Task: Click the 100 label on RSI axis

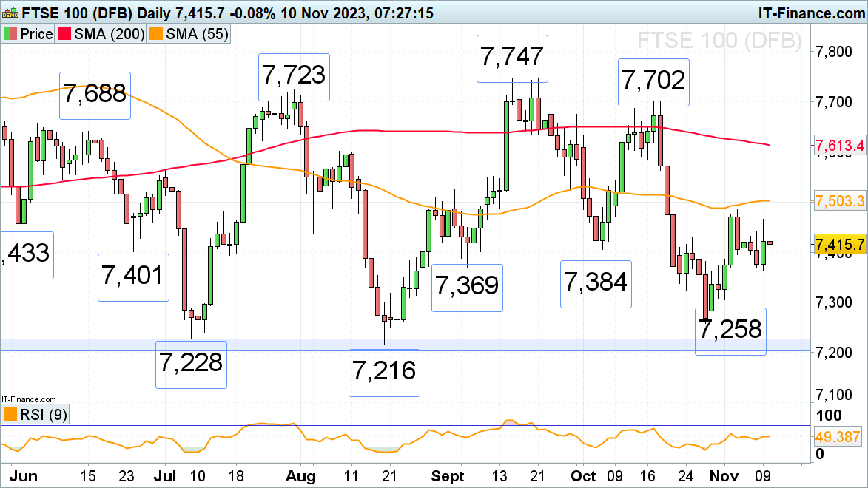Action: point(828,415)
